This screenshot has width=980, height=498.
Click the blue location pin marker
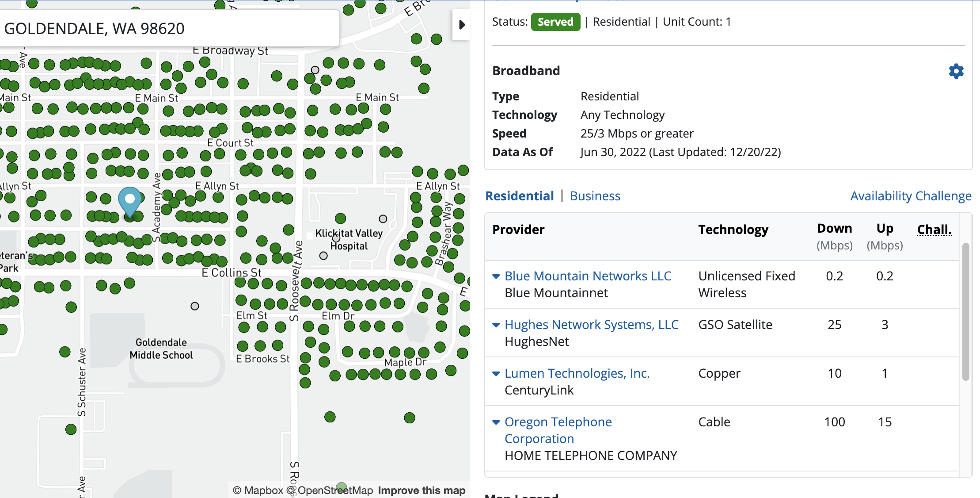tap(130, 202)
